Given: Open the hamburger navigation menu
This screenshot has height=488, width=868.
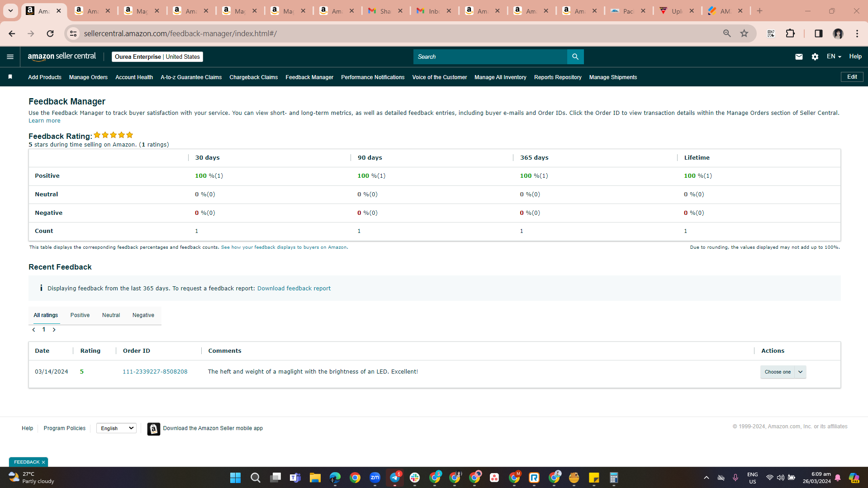Looking at the screenshot, I should (10, 57).
